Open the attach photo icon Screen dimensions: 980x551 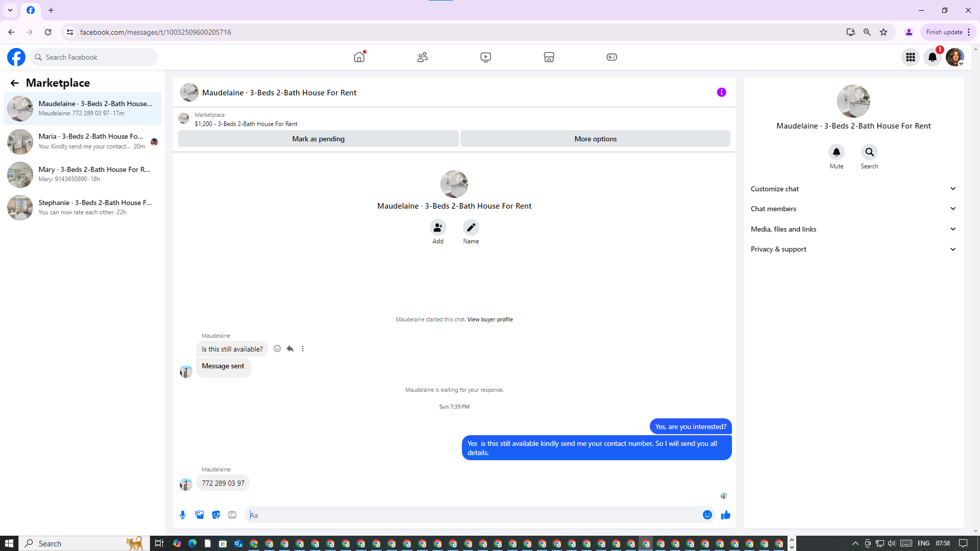click(x=200, y=515)
